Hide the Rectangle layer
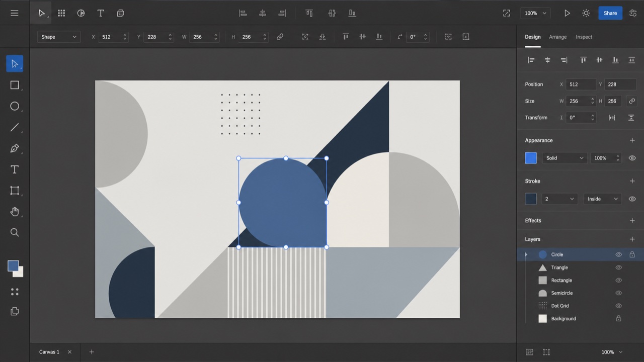Screen dimensions: 644x362 pos(619,280)
